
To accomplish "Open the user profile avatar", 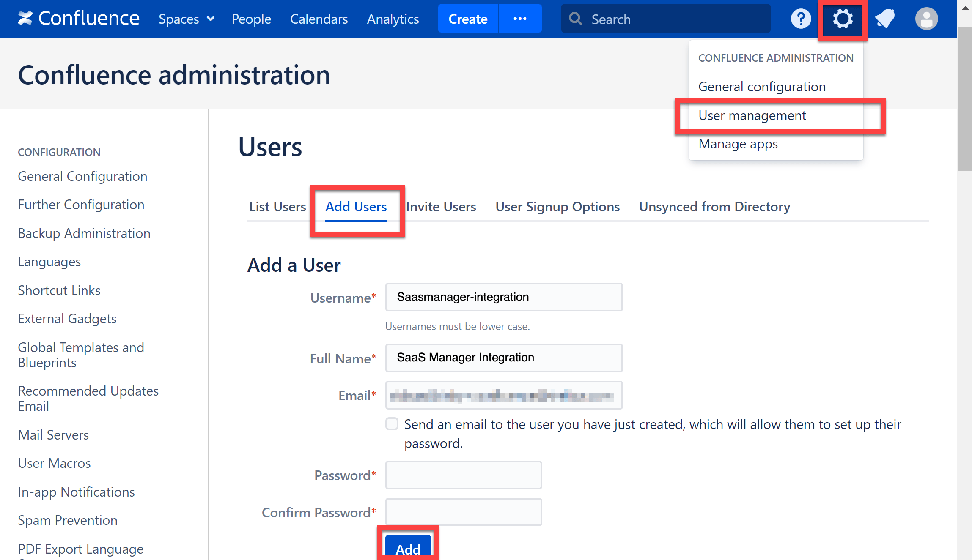I will click(x=926, y=19).
